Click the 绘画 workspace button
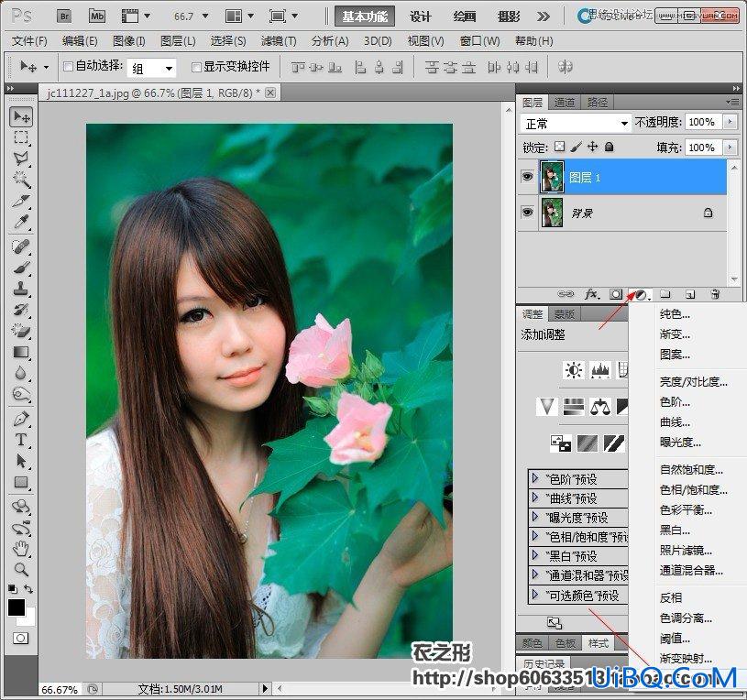 [x=465, y=16]
